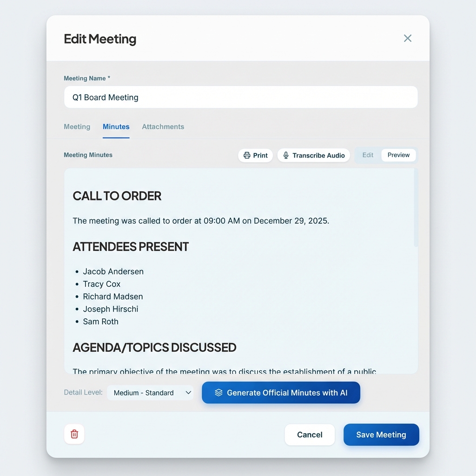The width and height of the screenshot is (476, 476).
Task: Click the Save Meeting button
Action: coord(381,435)
